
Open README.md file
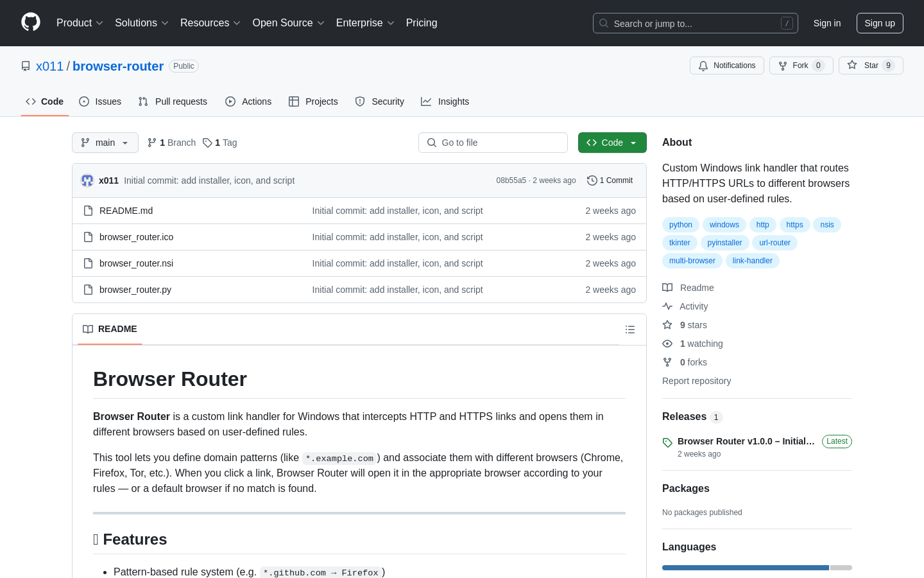click(x=126, y=211)
